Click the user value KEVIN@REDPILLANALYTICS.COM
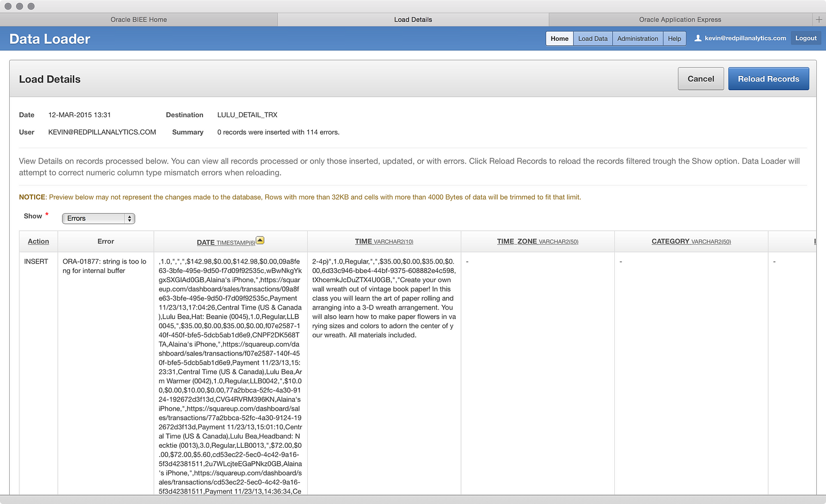Image resolution: width=826 pixels, height=504 pixels. (x=102, y=132)
